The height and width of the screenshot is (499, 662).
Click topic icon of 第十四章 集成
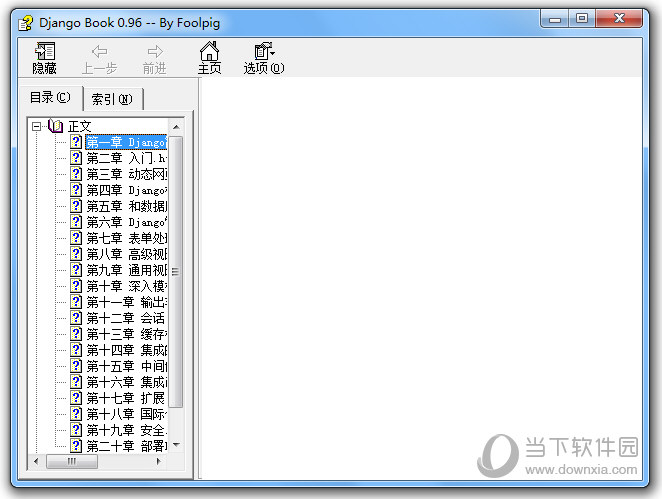[76, 350]
